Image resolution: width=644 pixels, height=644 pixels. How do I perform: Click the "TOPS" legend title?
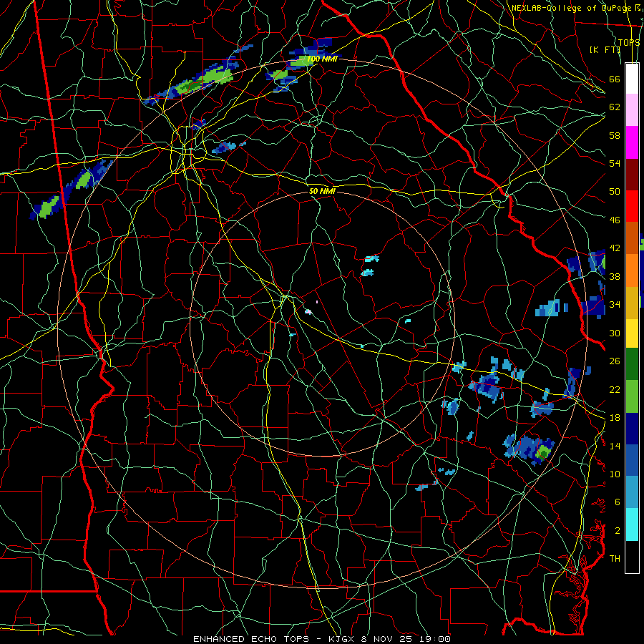[x=629, y=42]
